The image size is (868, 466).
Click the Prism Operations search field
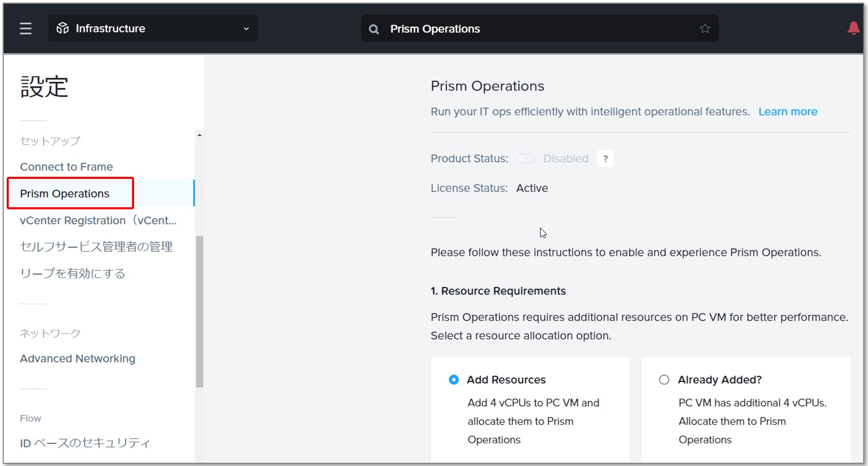[539, 28]
